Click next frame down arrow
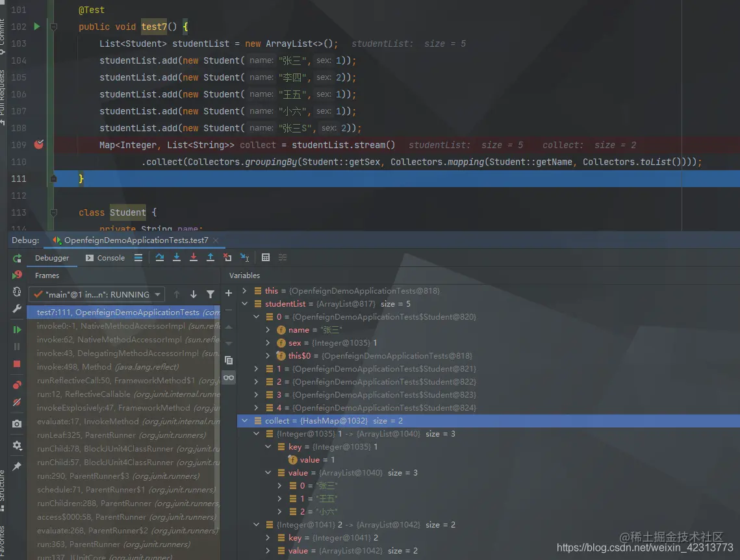This screenshot has height=560, width=740. (194, 294)
